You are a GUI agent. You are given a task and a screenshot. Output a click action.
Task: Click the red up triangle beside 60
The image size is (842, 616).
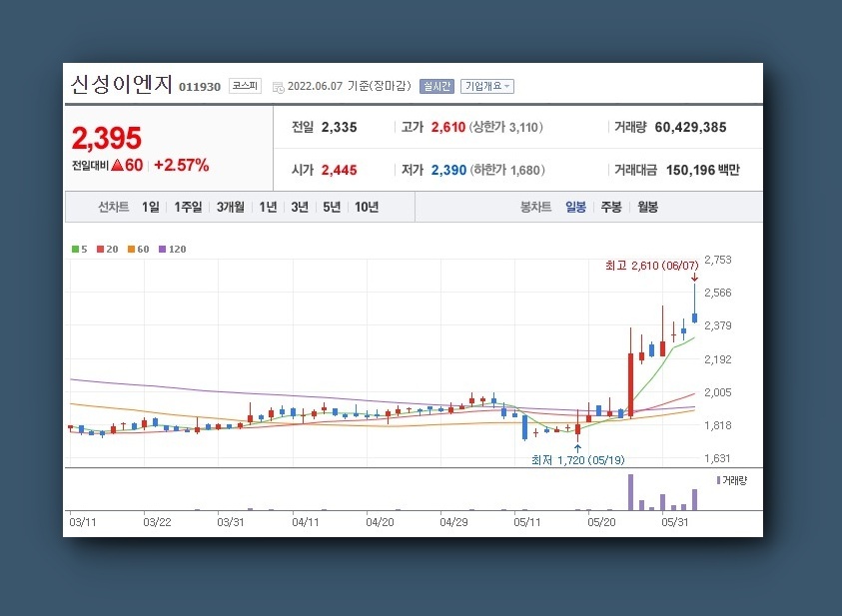(118, 166)
